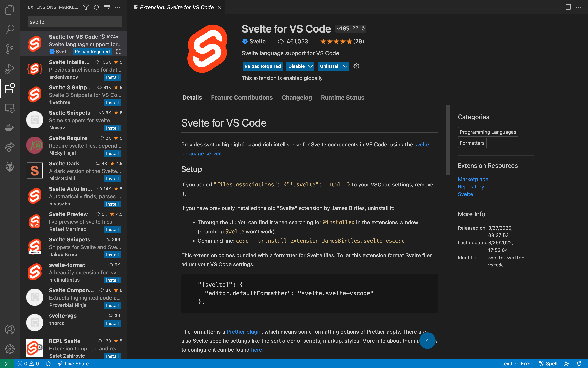
Task: Select the Extension: Svelte for VS Code editor tab
Action: coord(177,7)
